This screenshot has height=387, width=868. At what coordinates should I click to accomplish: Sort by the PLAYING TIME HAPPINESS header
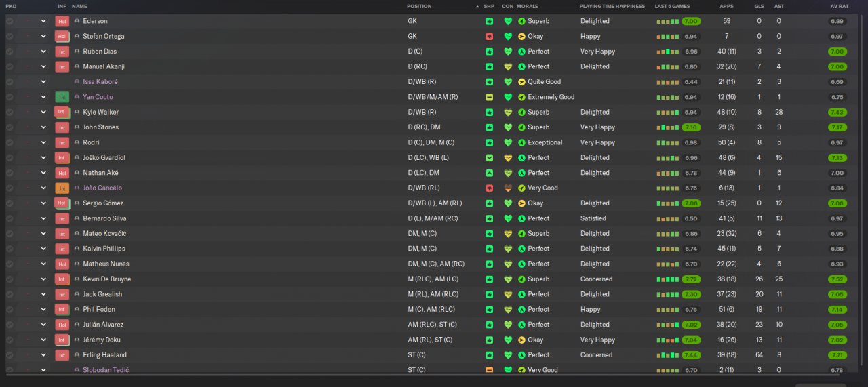click(612, 6)
